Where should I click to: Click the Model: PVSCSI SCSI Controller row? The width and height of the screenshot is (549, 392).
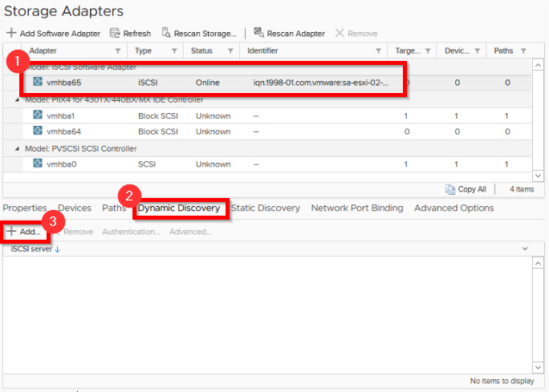click(x=267, y=148)
